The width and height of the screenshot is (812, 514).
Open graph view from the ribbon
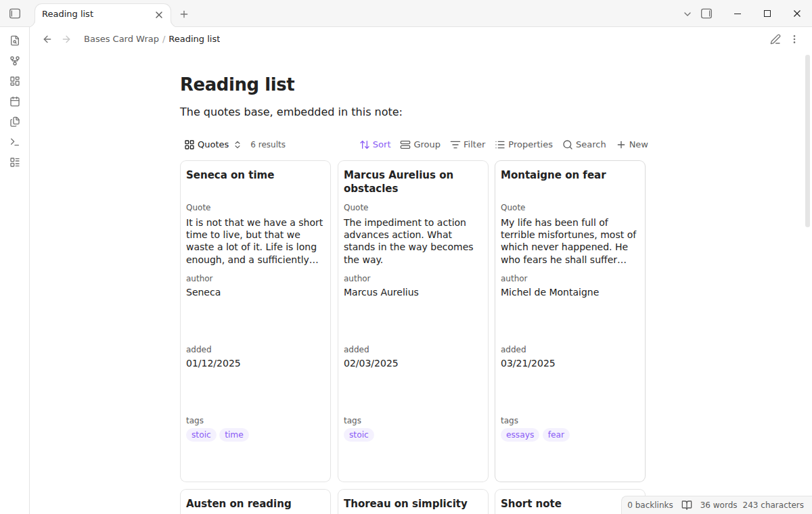[15, 61]
